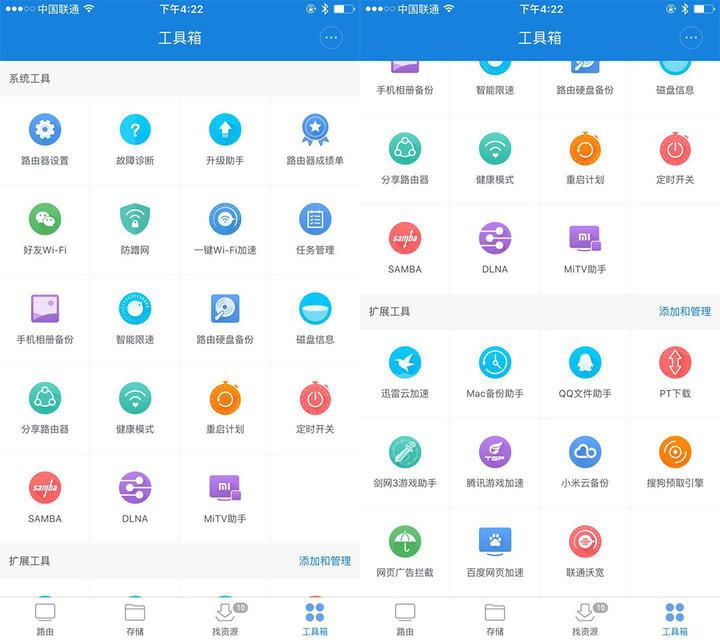
Task: Open 任务管理 task manager
Action: click(x=315, y=219)
